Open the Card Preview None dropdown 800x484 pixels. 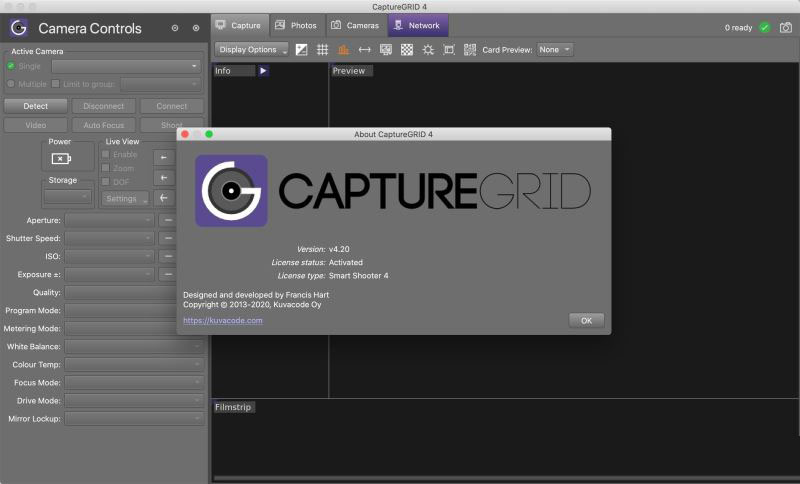[x=555, y=49]
